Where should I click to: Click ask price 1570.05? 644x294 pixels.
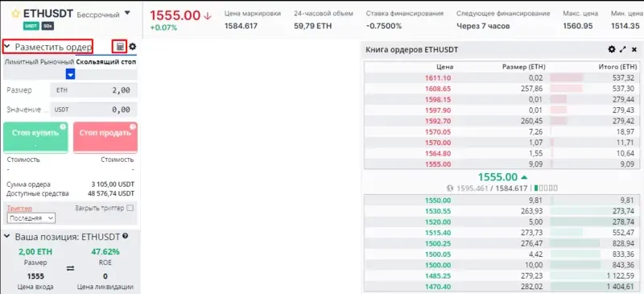pos(438,131)
